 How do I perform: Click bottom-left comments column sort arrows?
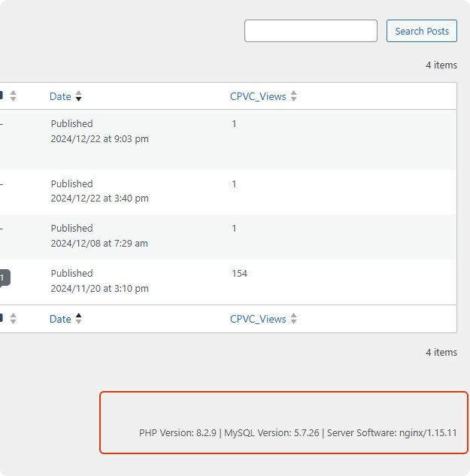[x=13, y=319]
